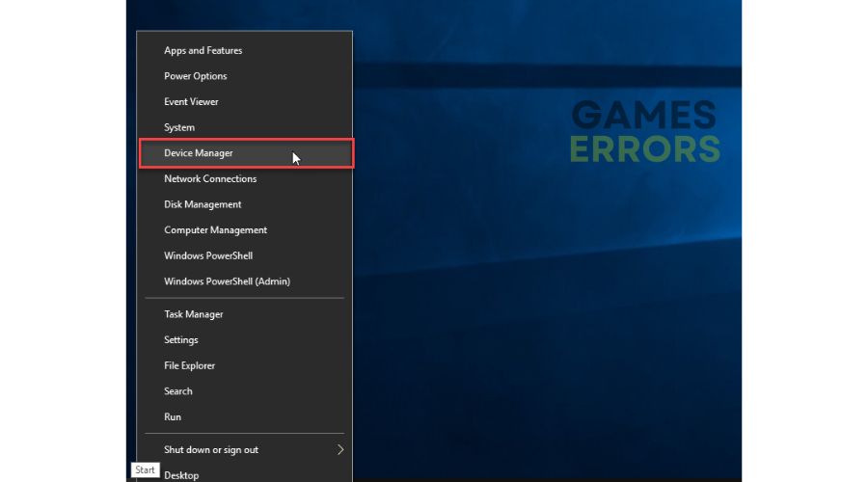The width and height of the screenshot is (868, 482).
Task: Select Computer Management entry
Action: pyautogui.click(x=215, y=230)
